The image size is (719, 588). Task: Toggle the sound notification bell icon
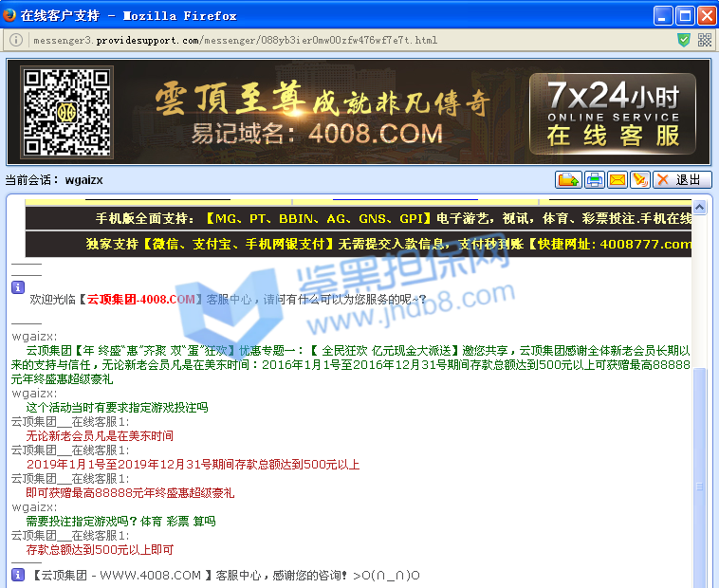[x=640, y=180]
